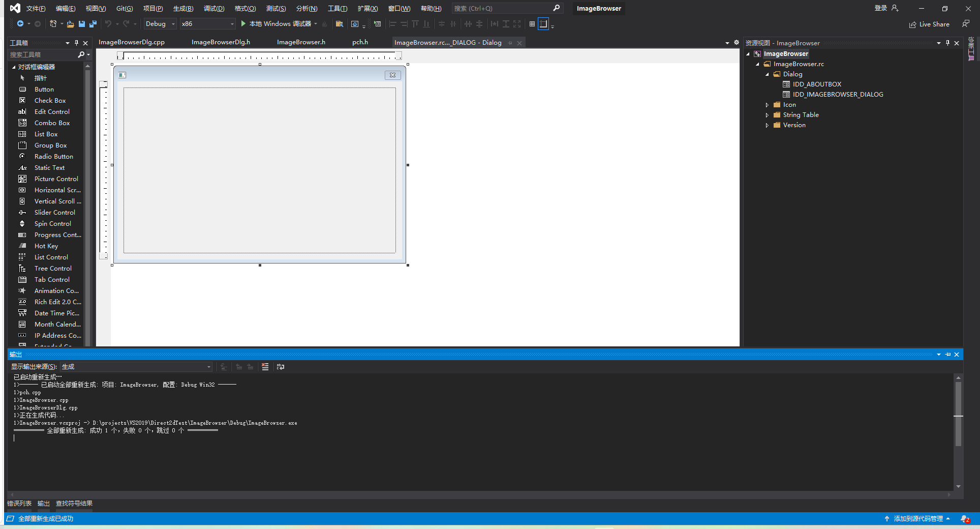The height and width of the screenshot is (529, 980).
Task: Open the output source (生成) dropdown
Action: coord(136,367)
